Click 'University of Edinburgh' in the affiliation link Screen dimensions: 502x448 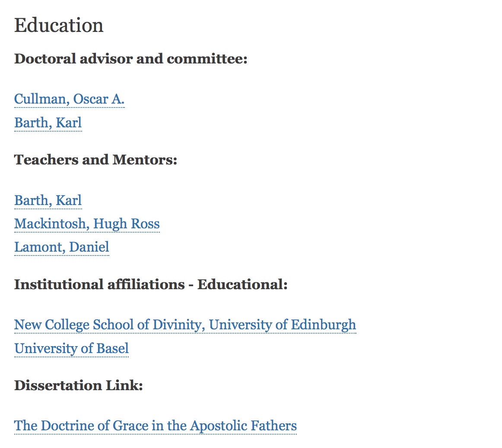click(x=283, y=325)
